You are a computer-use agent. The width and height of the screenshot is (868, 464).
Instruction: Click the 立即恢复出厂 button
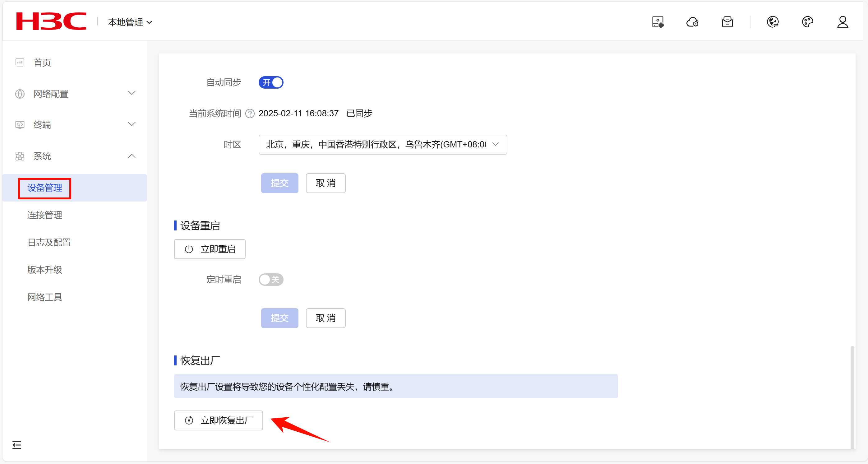(218, 420)
